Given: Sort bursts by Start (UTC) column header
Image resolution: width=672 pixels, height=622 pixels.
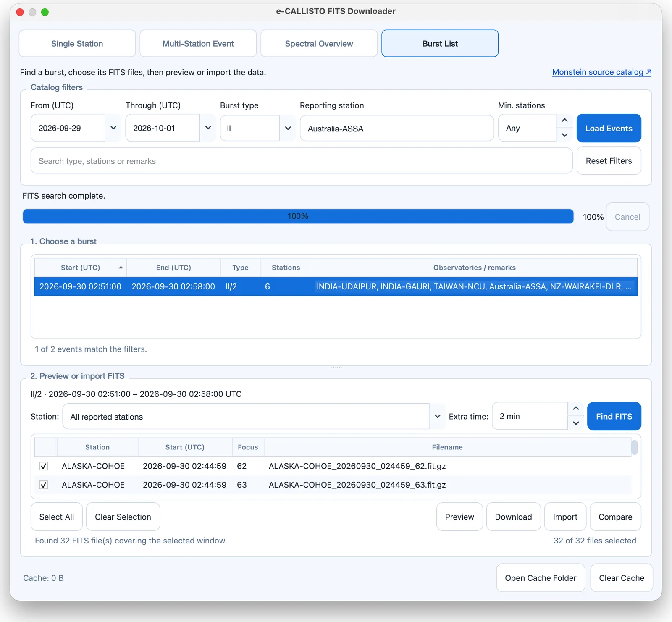Looking at the screenshot, I should 81,268.
